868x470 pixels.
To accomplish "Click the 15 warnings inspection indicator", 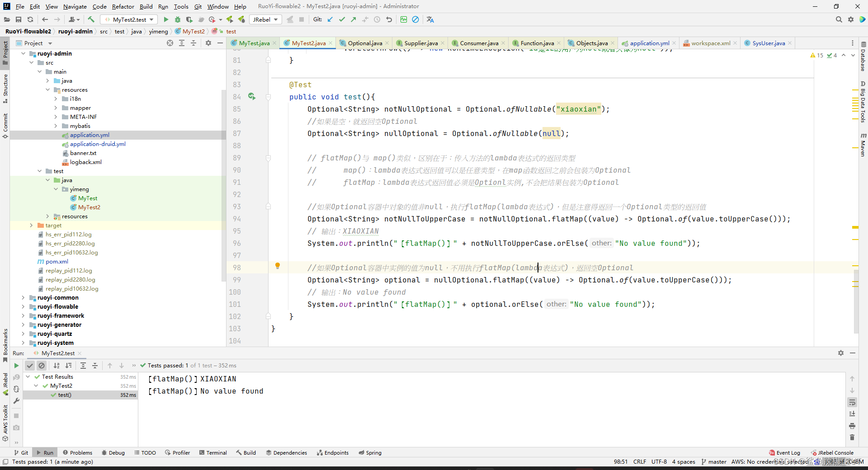I will click(x=817, y=55).
